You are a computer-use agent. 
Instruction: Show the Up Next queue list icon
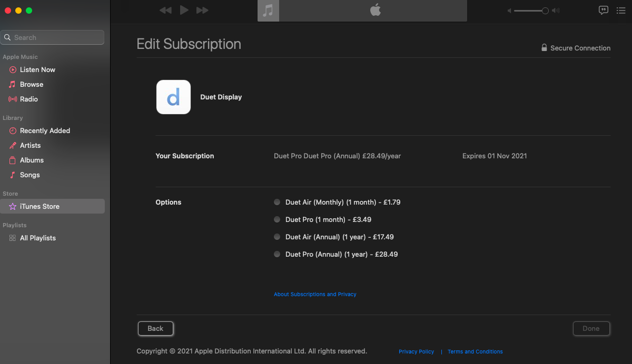(620, 10)
